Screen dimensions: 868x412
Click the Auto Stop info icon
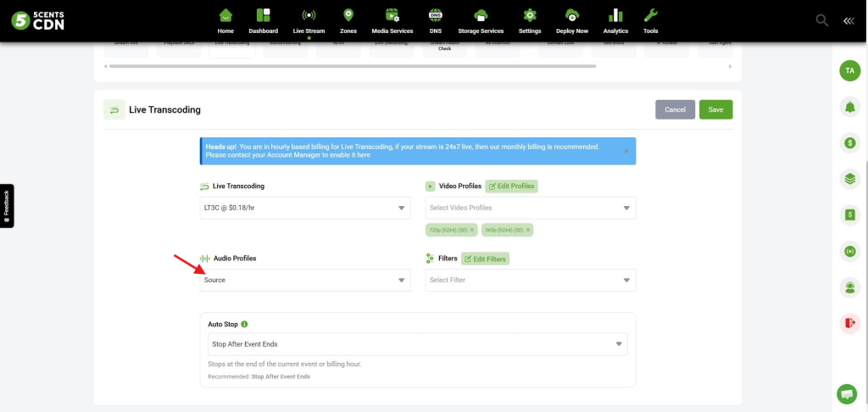point(244,325)
